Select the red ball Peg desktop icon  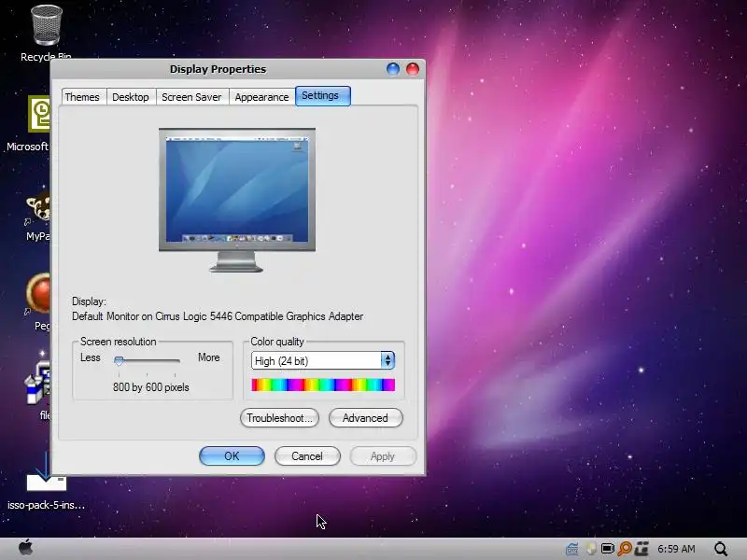[x=38, y=293]
